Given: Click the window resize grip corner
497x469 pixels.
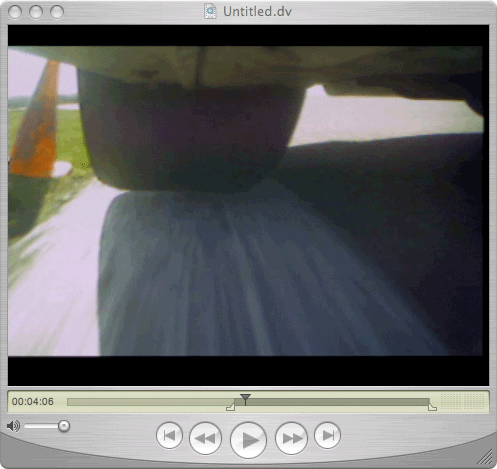Looking at the screenshot, I should 485,457.
